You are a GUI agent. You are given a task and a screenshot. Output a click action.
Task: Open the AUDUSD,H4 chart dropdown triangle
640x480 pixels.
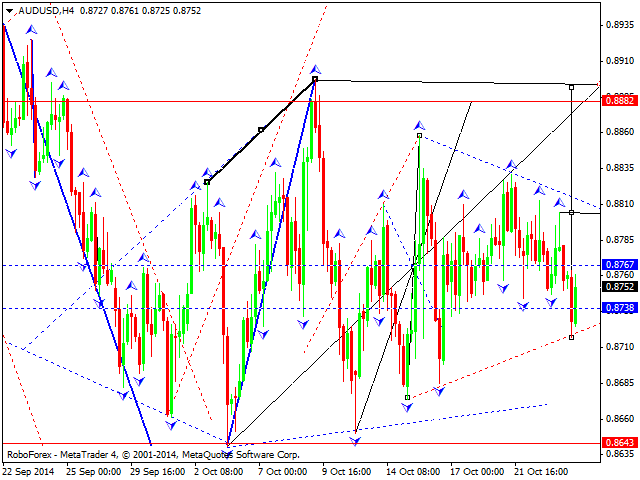pyautogui.click(x=9, y=8)
